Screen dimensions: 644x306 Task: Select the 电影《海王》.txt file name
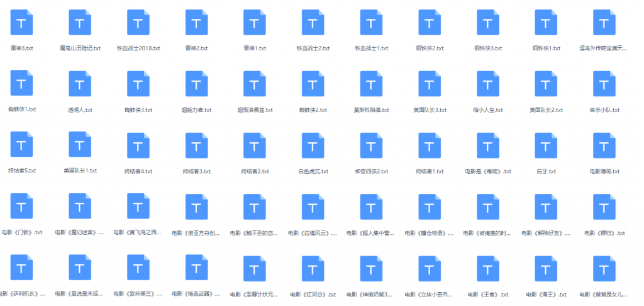pyautogui.click(x=547, y=295)
